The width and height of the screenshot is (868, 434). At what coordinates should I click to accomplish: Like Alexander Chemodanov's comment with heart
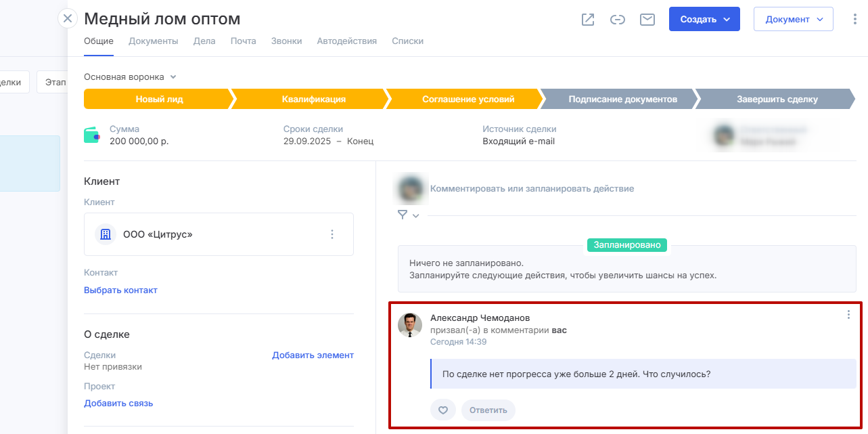443,410
